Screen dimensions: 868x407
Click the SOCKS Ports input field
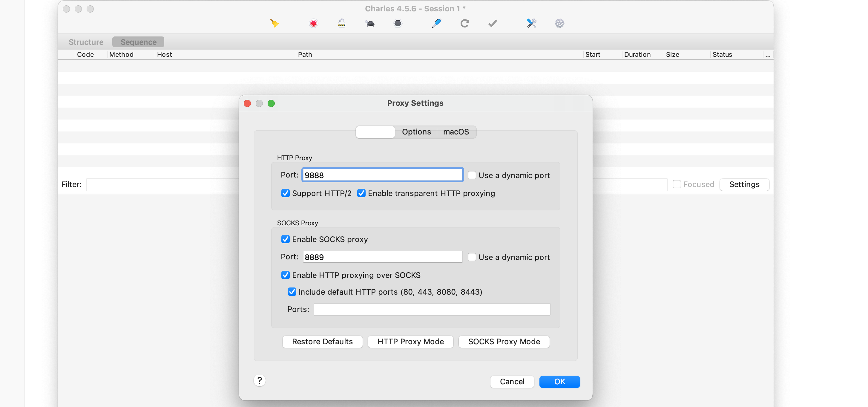click(x=432, y=309)
